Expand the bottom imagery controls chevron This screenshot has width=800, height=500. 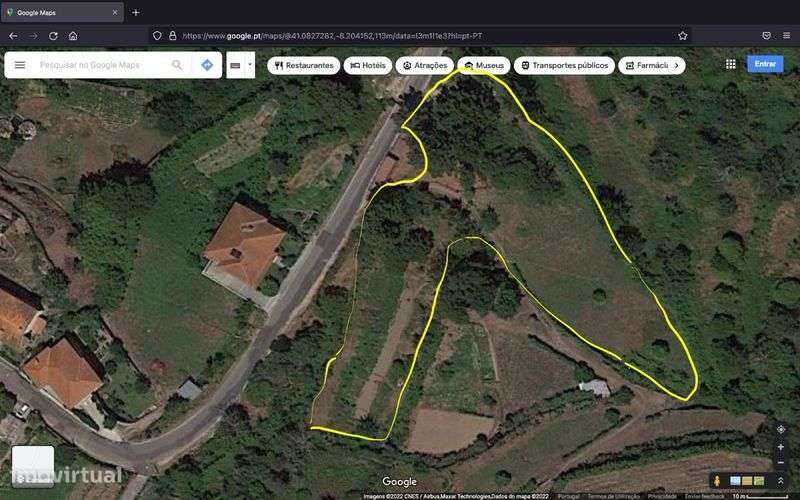[x=781, y=481]
